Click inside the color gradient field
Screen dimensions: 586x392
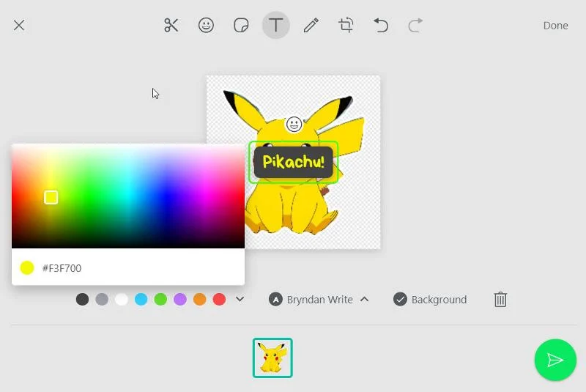pyautogui.click(x=128, y=196)
